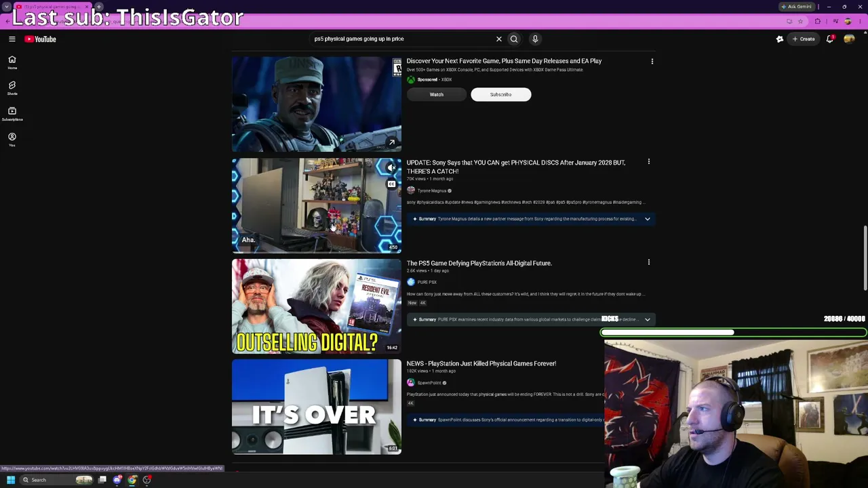868x488 pixels.
Task: Open the YouTube guide hamburger menu
Action: pos(12,39)
